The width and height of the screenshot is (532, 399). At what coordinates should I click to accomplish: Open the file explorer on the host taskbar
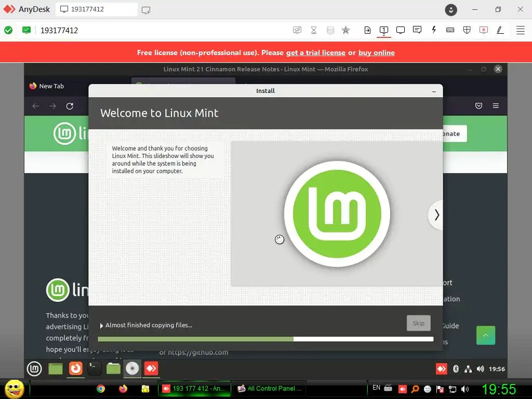coord(145,389)
